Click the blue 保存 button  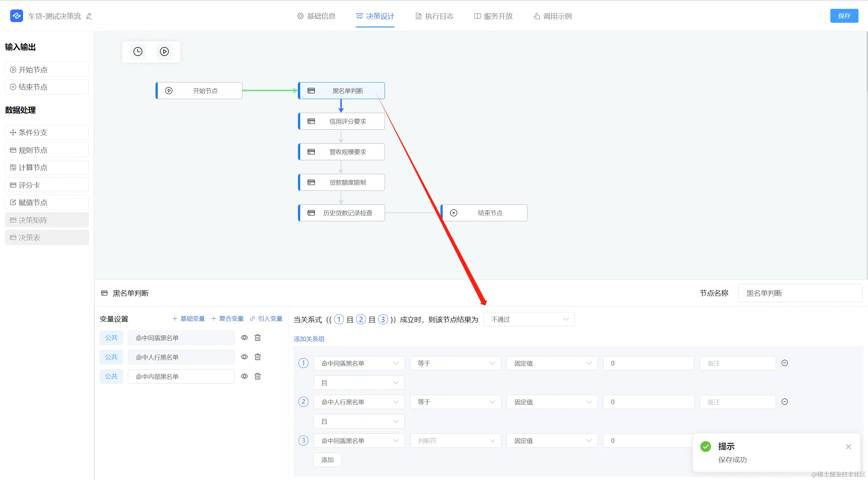pos(844,16)
